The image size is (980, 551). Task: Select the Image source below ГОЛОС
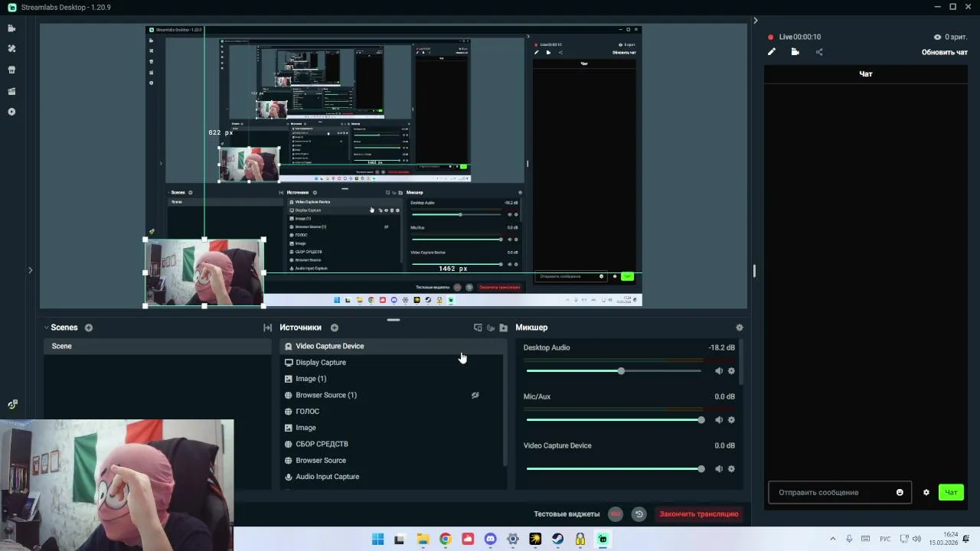tap(392, 428)
